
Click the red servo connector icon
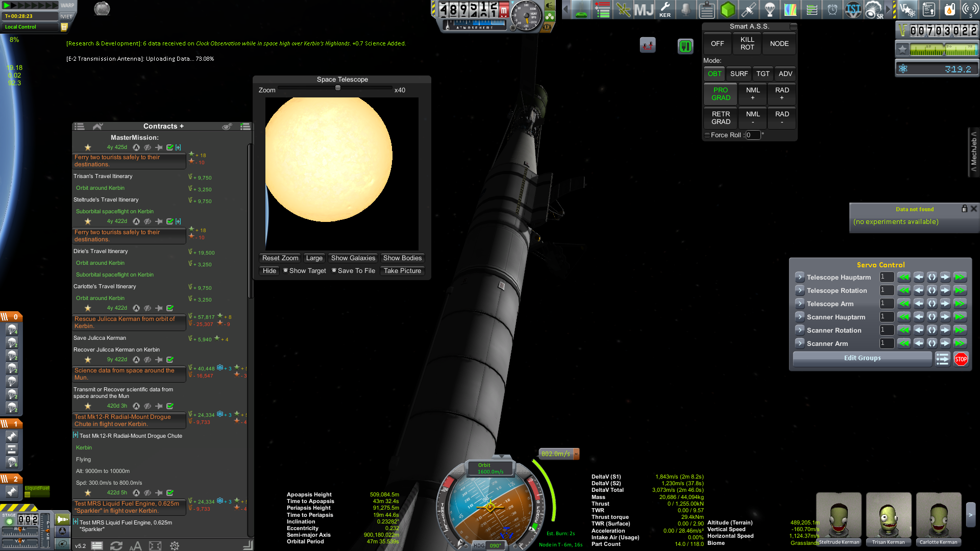[648, 45]
